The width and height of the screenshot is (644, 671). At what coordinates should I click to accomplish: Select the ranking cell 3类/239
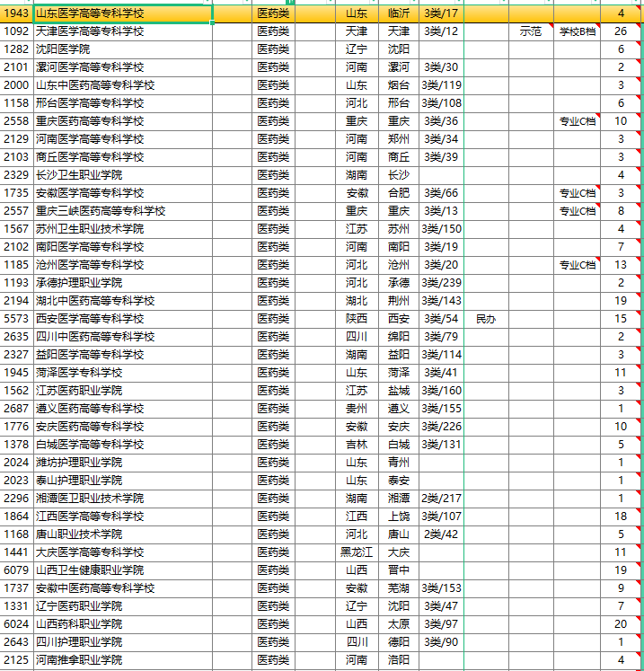coord(442,283)
